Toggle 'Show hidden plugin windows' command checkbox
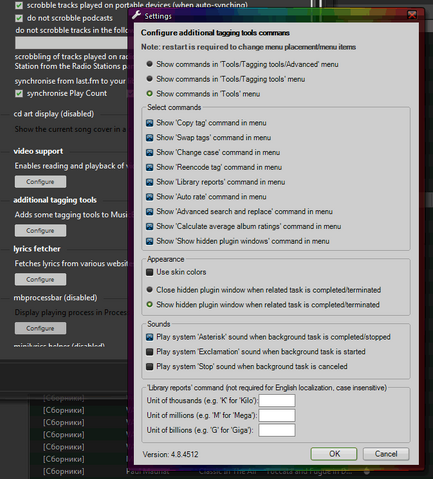Image resolution: width=433 pixels, height=479 pixels. [x=150, y=241]
